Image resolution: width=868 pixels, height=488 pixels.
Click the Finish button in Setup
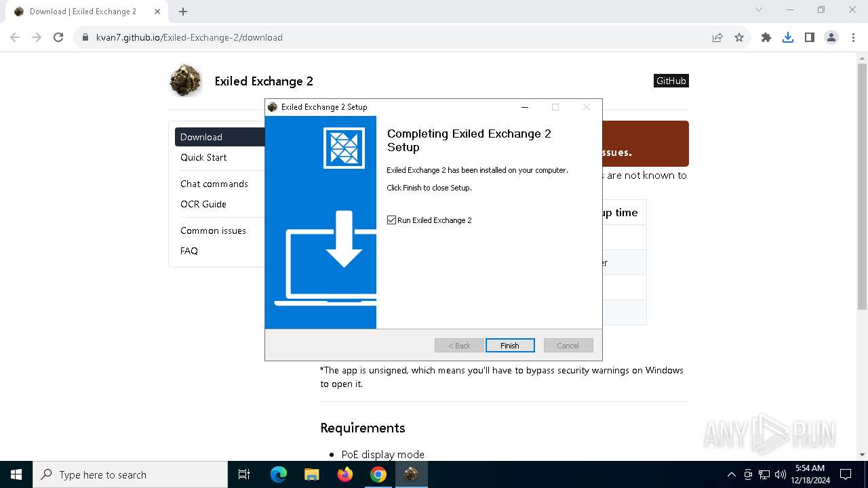click(x=510, y=346)
